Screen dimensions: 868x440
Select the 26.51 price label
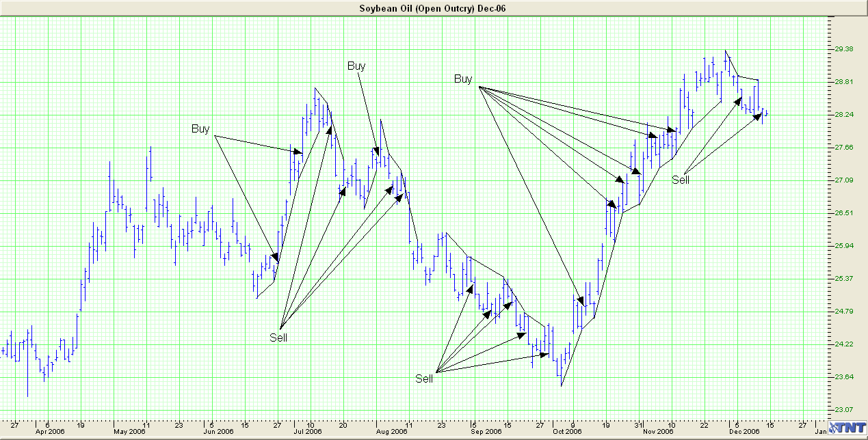[843, 213]
